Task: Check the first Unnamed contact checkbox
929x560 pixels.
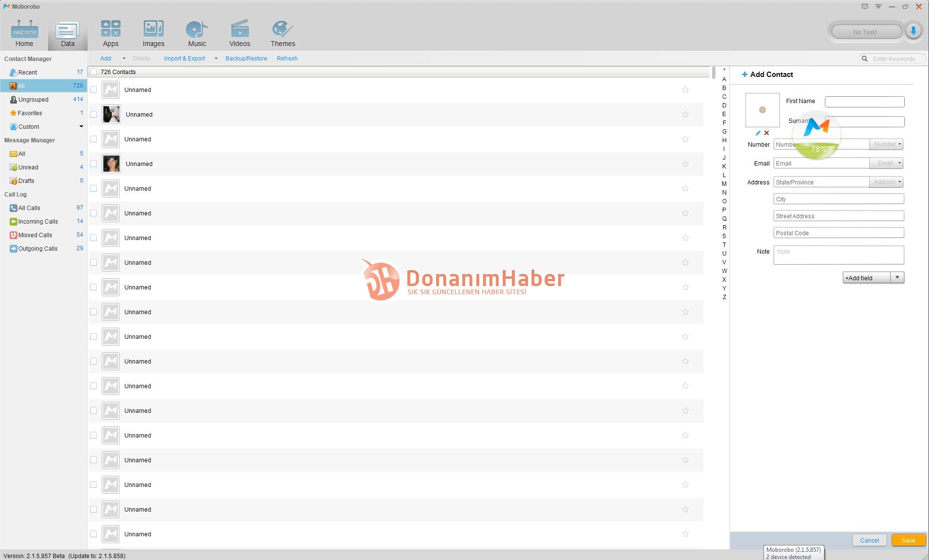Action: click(x=93, y=90)
